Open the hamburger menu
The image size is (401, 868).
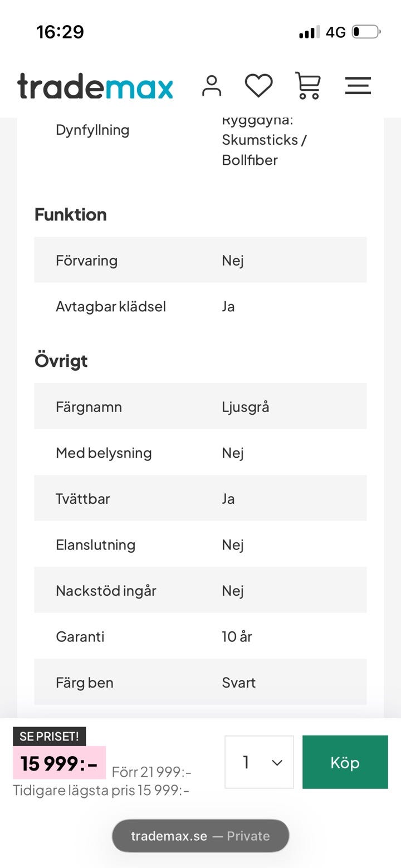(358, 86)
